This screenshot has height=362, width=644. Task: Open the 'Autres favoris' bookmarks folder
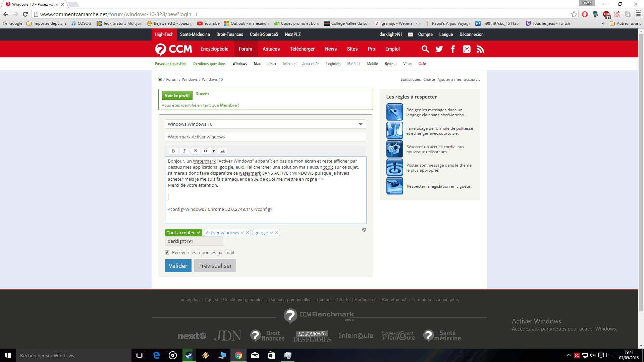(626, 23)
